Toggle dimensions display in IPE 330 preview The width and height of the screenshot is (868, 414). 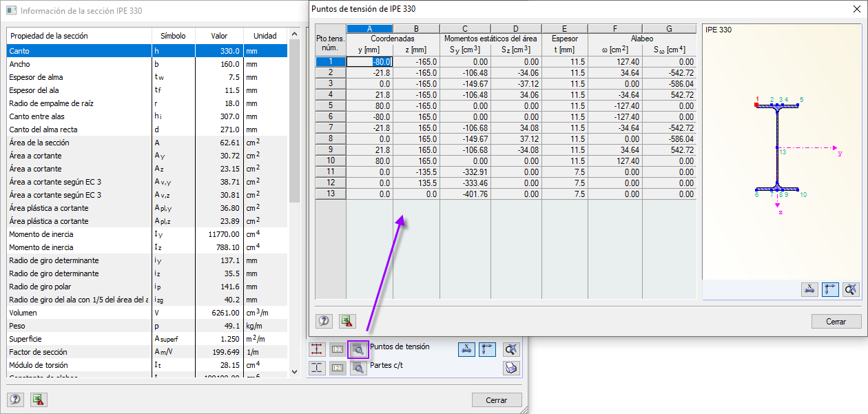[x=810, y=289]
